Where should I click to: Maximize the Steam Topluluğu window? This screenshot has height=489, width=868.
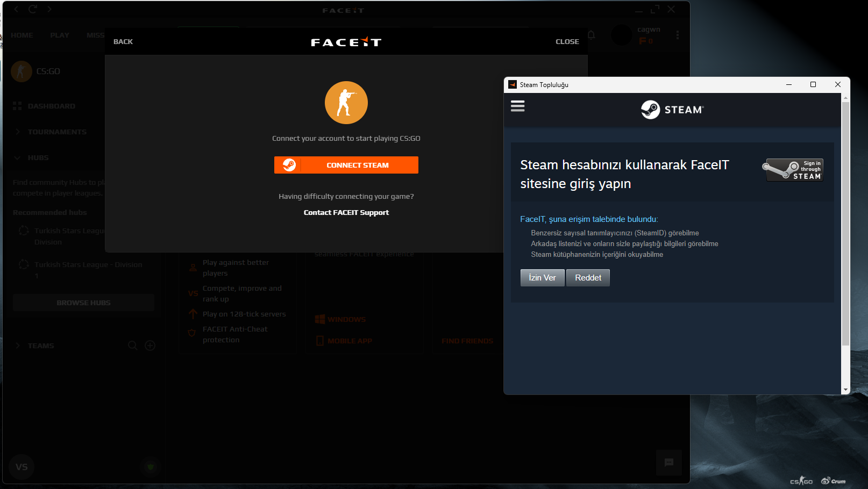(x=813, y=84)
